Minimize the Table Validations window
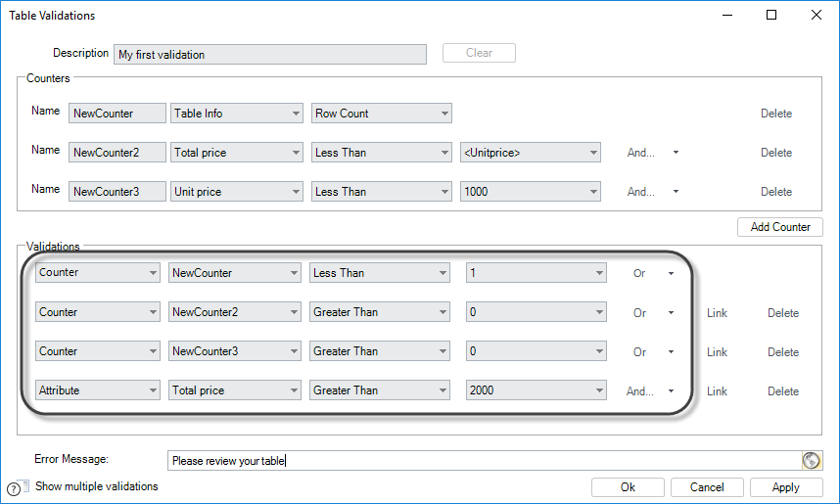Image resolution: width=840 pixels, height=504 pixels. pos(727,15)
